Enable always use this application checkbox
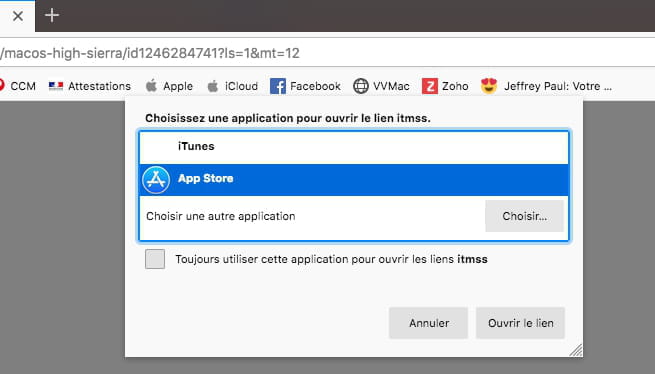Viewport: 655px width, 374px height. point(155,259)
